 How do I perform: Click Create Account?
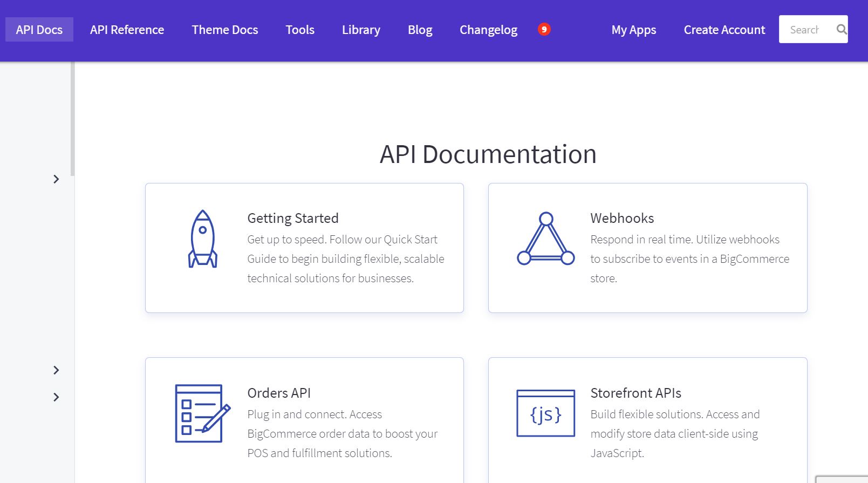[725, 30]
